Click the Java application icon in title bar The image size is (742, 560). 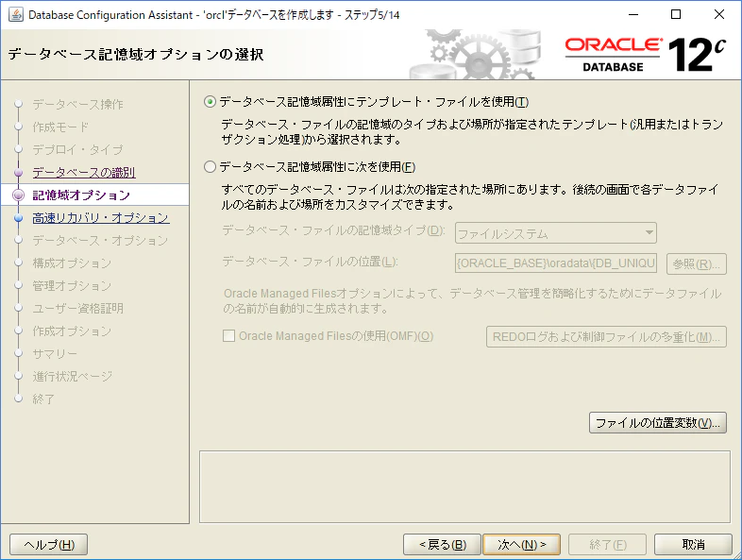pos(16,15)
